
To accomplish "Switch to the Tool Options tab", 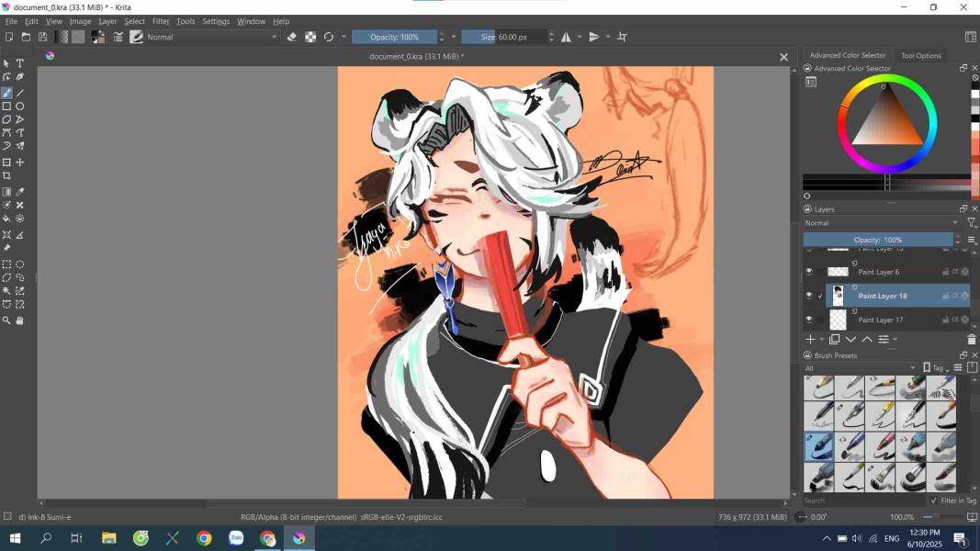I will 920,56.
